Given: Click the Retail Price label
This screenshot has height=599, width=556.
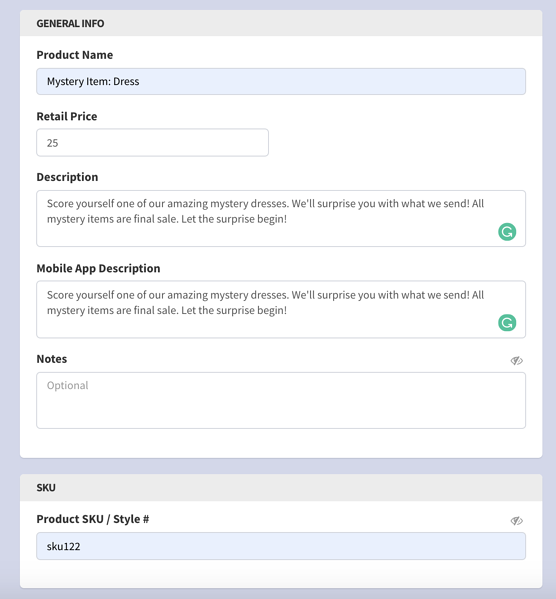Looking at the screenshot, I should click(67, 116).
